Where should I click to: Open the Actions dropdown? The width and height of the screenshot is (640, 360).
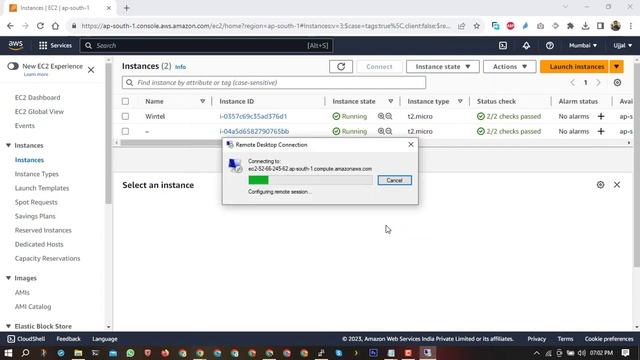point(509,67)
